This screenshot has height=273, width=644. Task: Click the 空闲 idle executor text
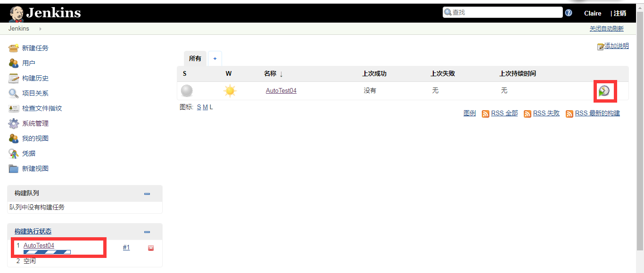(x=30, y=261)
